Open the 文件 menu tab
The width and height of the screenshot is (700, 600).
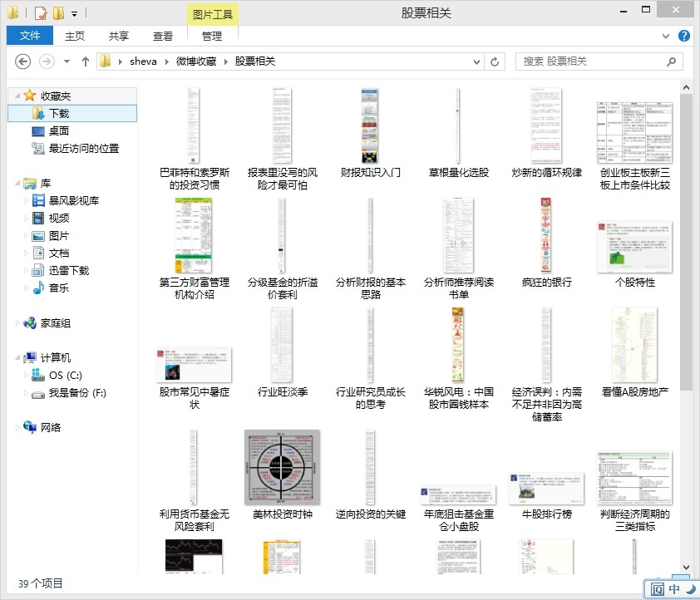(30, 36)
